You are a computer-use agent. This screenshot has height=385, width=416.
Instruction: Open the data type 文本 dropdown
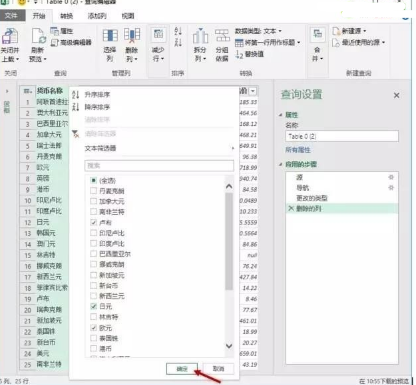coord(259,31)
